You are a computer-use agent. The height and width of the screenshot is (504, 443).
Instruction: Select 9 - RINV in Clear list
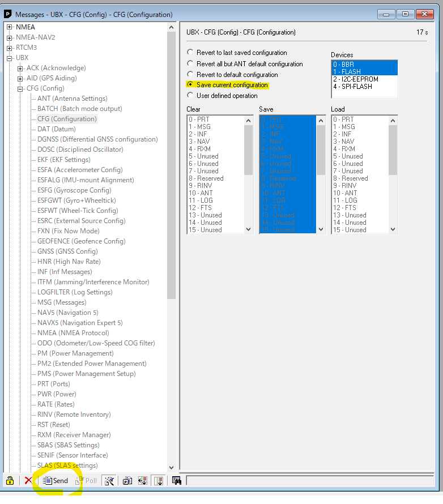click(x=215, y=186)
